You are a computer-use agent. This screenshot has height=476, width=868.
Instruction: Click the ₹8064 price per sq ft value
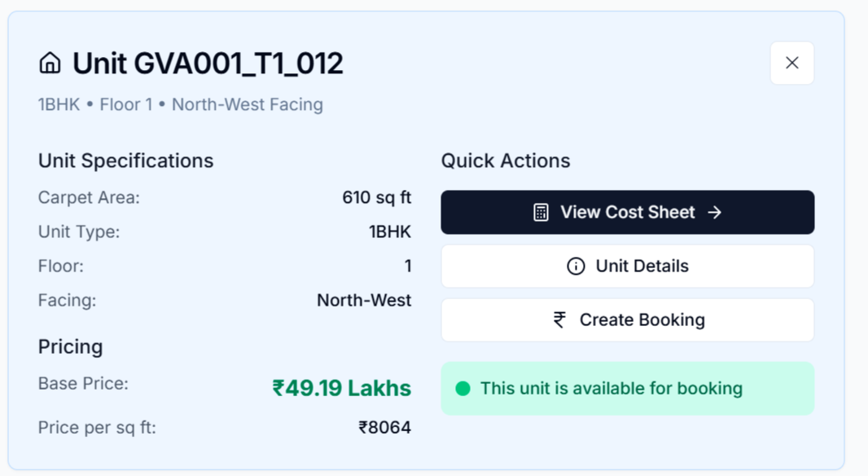coord(384,427)
